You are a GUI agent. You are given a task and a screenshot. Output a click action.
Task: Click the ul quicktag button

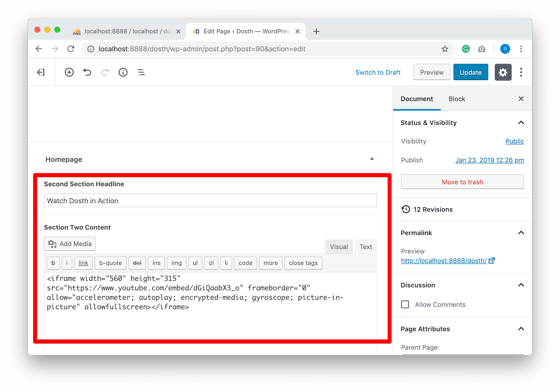click(x=195, y=263)
